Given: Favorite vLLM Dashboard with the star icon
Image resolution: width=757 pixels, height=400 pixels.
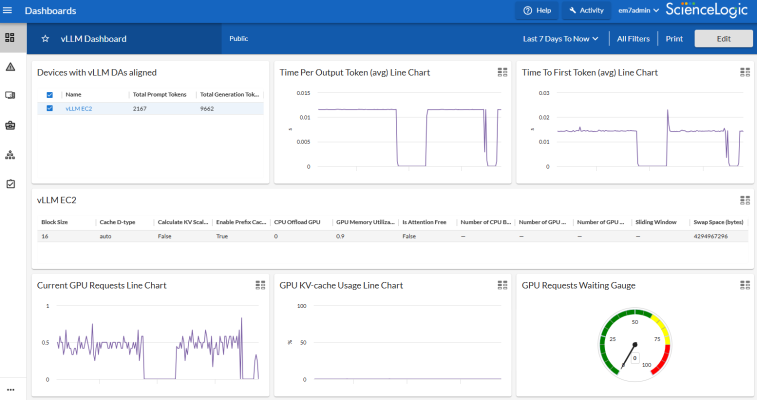Looking at the screenshot, I should pos(45,39).
